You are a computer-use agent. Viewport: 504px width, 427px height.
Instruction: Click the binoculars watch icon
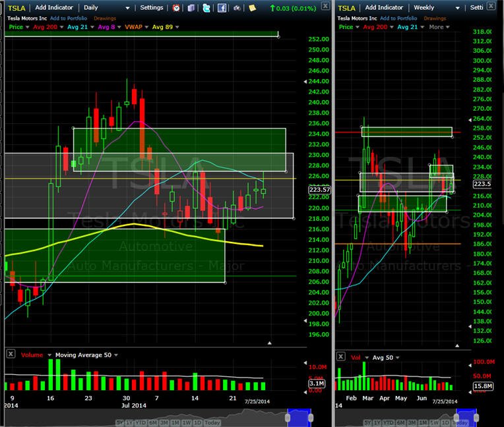click(237, 8)
